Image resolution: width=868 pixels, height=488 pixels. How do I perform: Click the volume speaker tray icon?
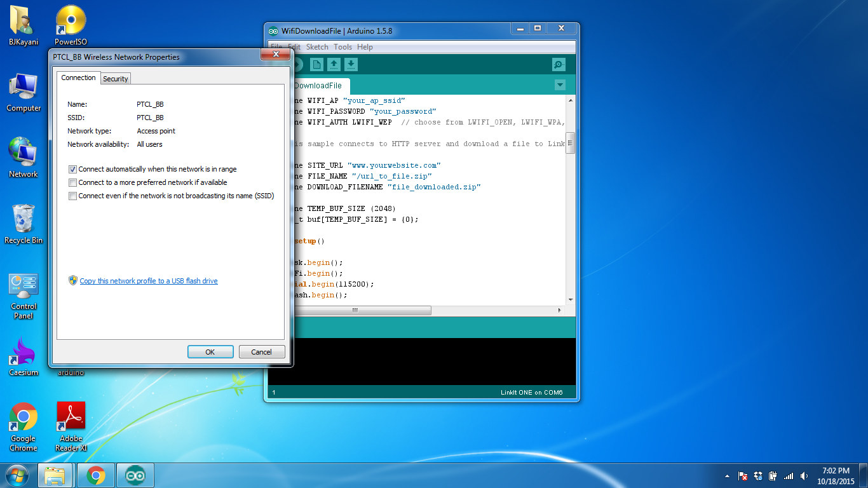(804, 476)
